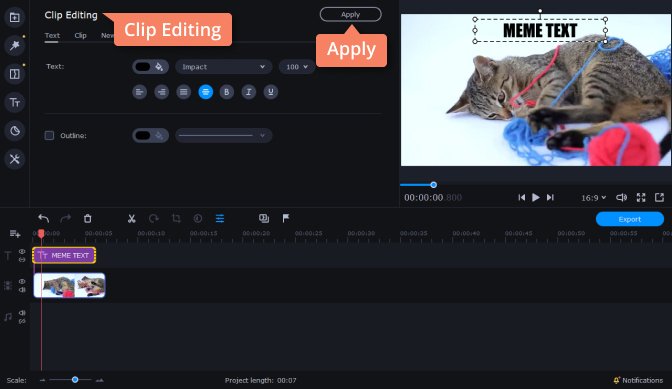Redo the action in timeline toolbar

tap(66, 218)
